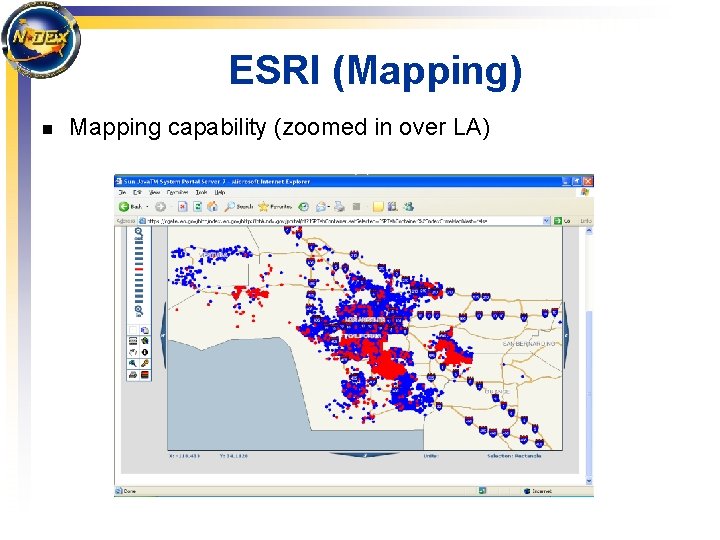Click the green layers tool icon

coord(145,341)
